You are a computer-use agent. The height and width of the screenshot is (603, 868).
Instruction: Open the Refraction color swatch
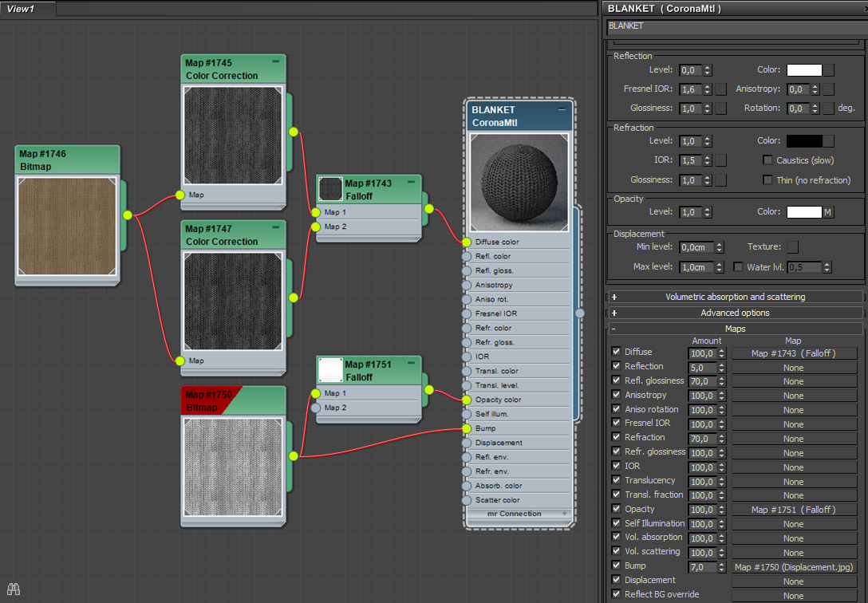pyautogui.click(x=804, y=140)
